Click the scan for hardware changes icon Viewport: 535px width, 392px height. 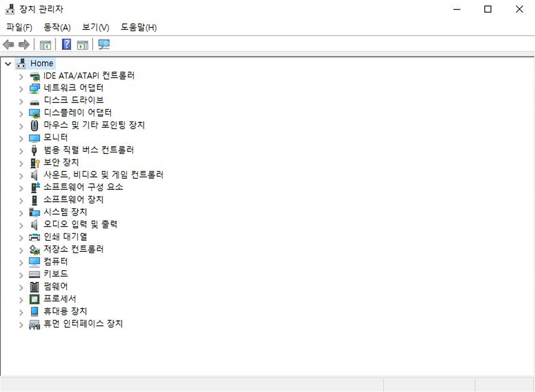click(x=104, y=45)
